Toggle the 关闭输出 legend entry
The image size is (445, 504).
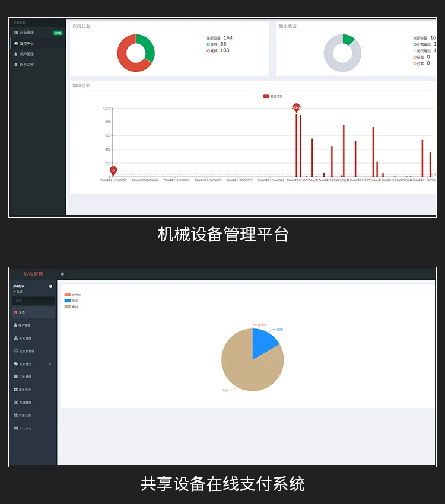[422, 51]
